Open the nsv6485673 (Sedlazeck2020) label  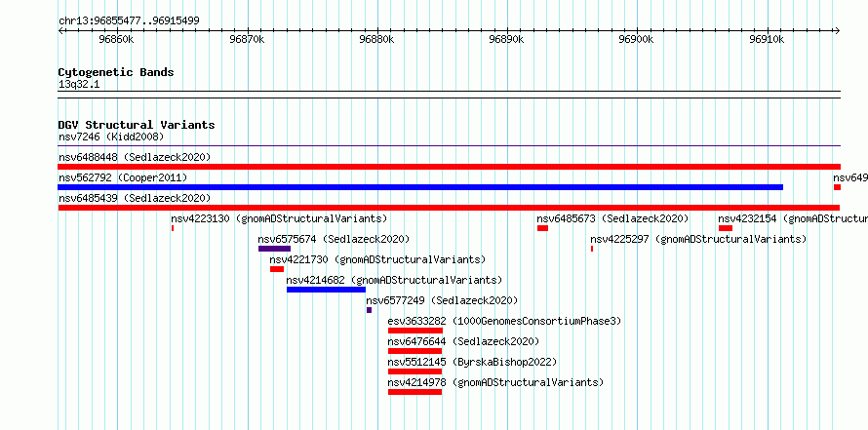click(612, 218)
